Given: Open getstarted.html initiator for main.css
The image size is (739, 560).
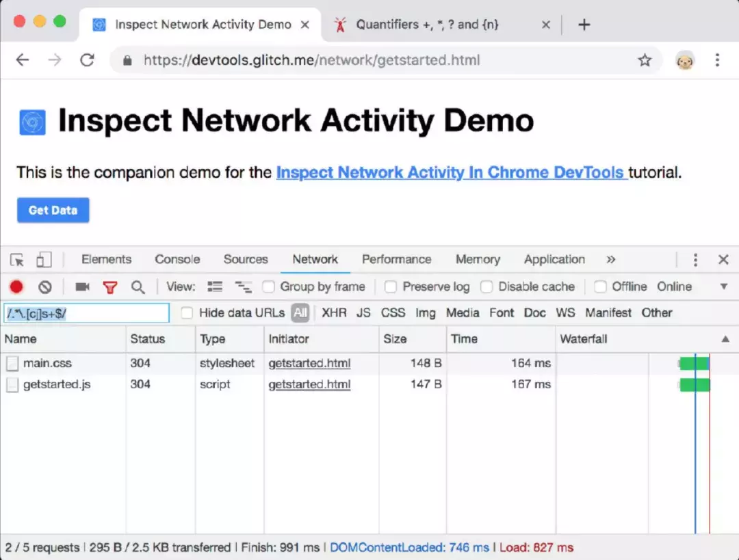Looking at the screenshot, I should pos(310,363).
